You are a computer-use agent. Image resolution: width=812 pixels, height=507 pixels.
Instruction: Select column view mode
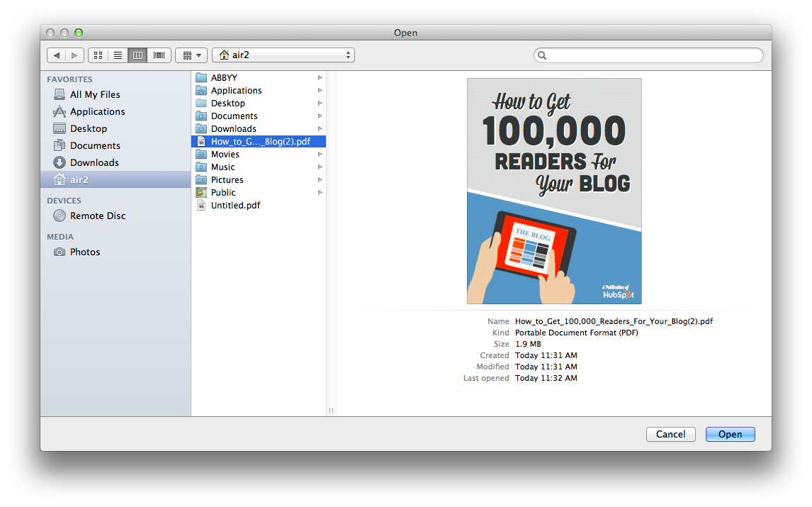137,55
